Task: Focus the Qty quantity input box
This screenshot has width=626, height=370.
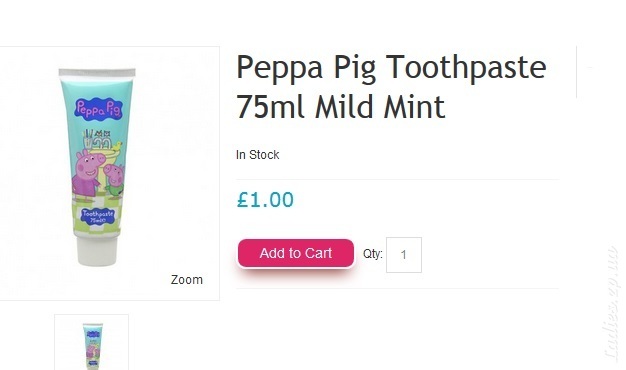Action: click(x=404, y=255)
